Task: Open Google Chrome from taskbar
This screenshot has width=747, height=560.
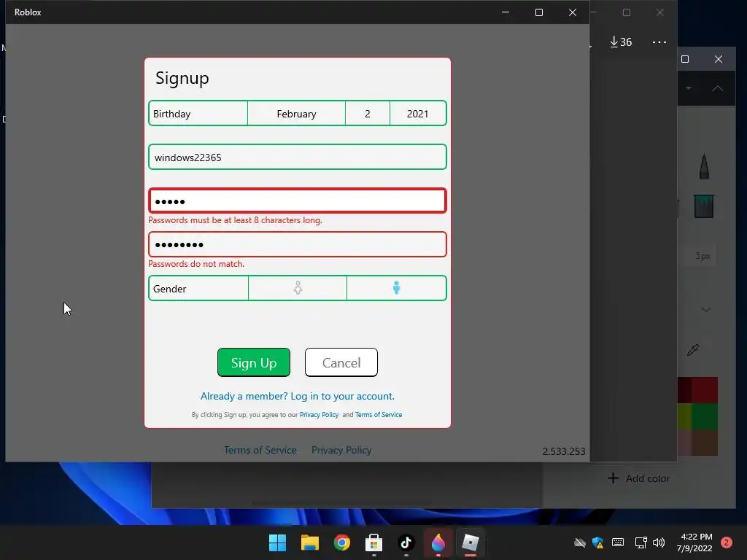Action: pos(341,542)
